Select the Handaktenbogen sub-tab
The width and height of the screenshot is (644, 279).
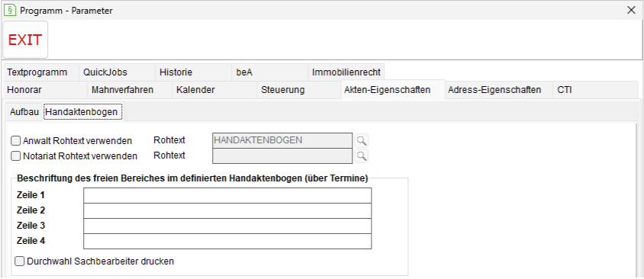coord(83,111)
